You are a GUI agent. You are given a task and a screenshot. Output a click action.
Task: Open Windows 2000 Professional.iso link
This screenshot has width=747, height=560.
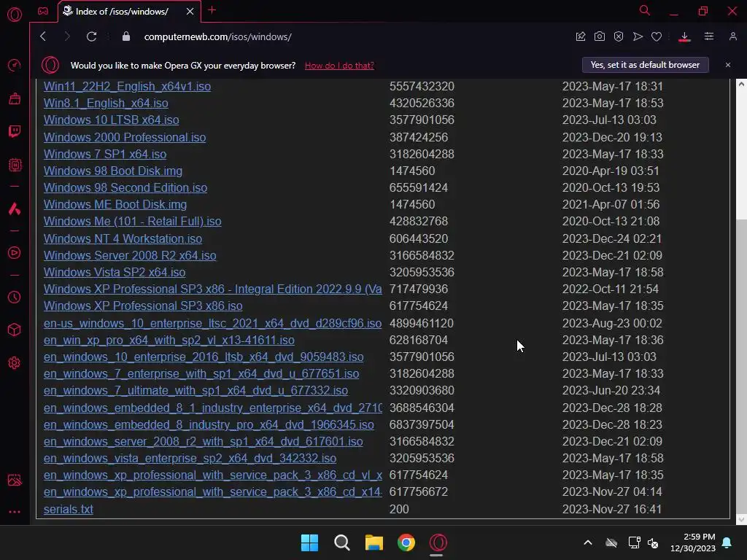click(125, 137)
